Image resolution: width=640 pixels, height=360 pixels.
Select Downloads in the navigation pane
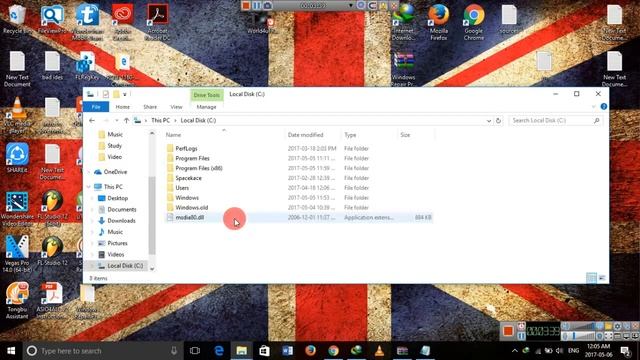pos(121,220)
